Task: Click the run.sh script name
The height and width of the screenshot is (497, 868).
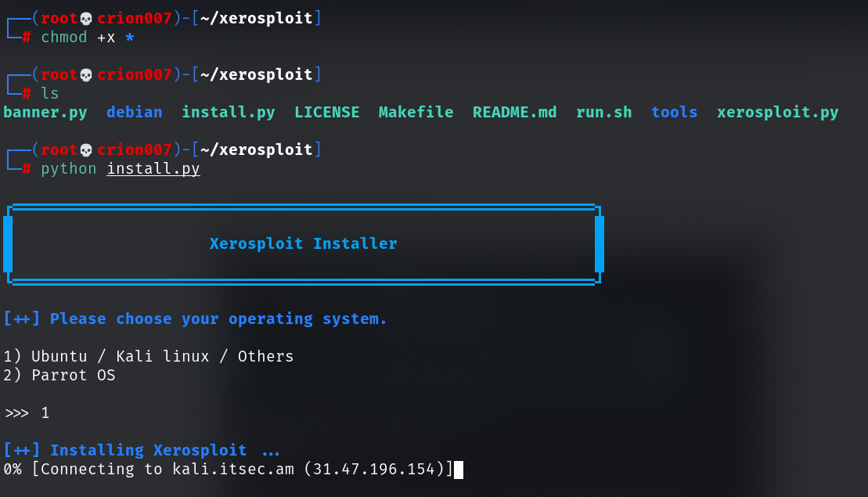Action: (603, 112)
